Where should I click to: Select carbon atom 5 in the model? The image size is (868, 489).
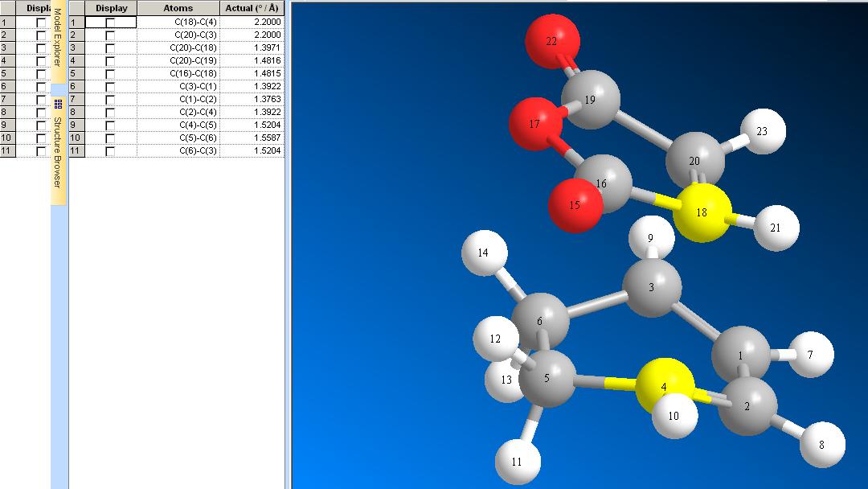pyautogui.click(x=547, y=378)
